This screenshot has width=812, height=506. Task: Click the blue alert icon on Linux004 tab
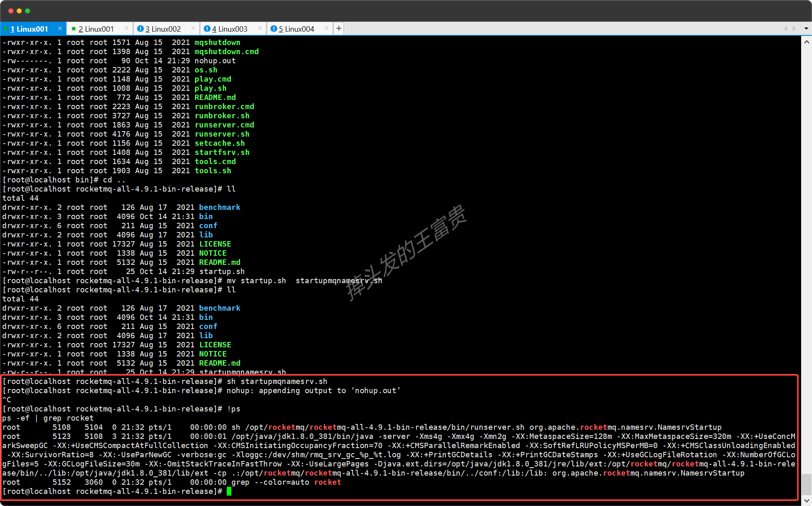click(274, 29)
